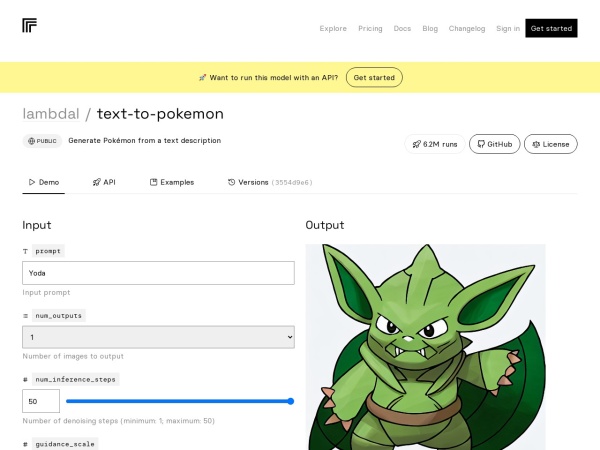Click the Output heading
The height and width of the screenshot is (450, 600).
pyautogui.click(x=324, y=225)
